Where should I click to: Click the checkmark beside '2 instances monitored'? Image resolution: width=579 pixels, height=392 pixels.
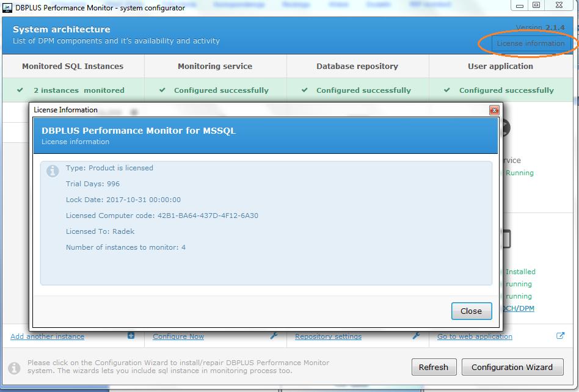[x=20, y=90]
